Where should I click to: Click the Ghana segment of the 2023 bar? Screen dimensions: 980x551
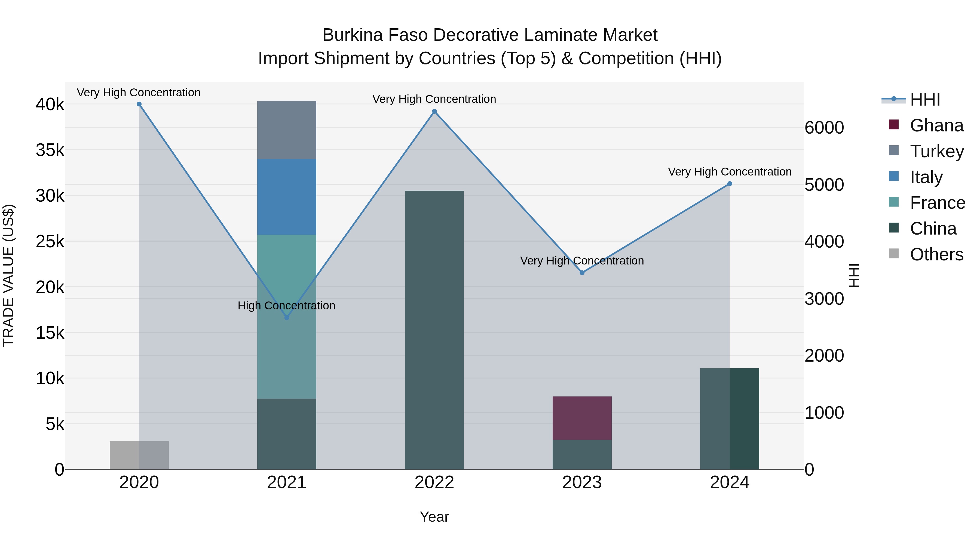point(582,418)
